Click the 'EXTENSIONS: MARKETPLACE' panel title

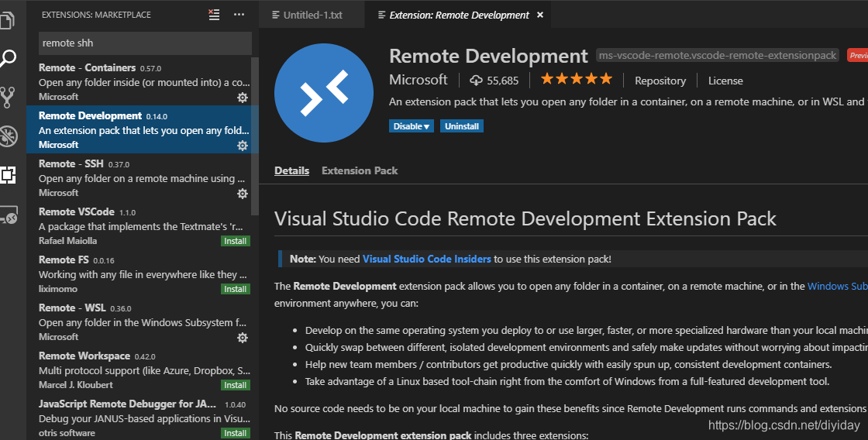point(96,15)
